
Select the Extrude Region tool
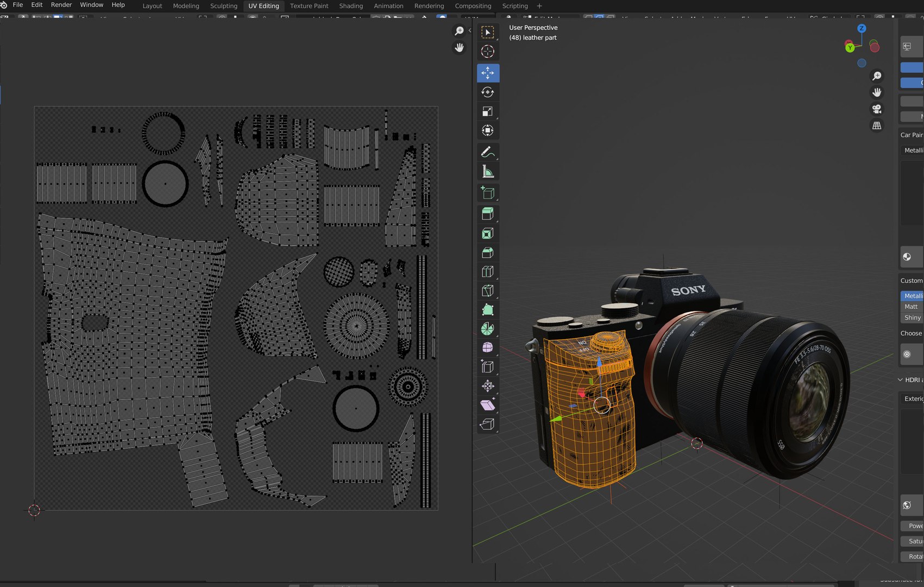488,214
